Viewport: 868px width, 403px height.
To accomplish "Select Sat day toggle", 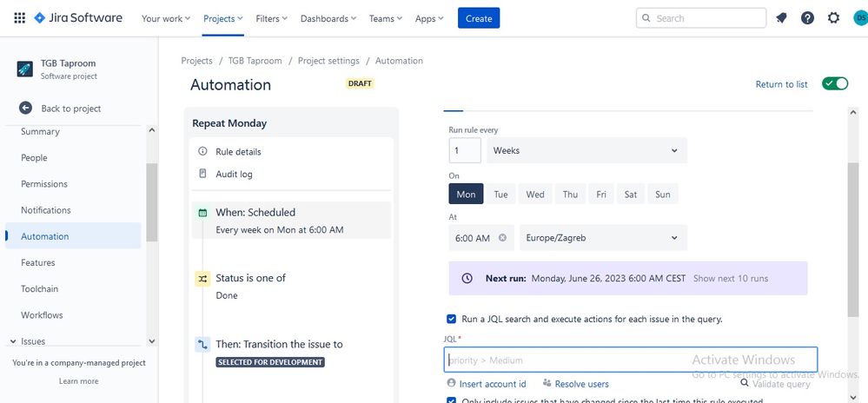I will tap(631, 195).
